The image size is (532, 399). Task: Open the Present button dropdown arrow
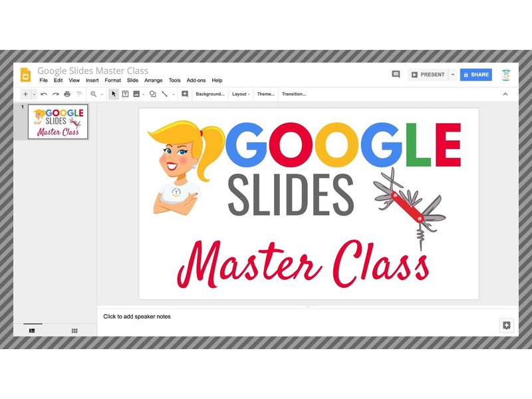(x=452, y=74)
